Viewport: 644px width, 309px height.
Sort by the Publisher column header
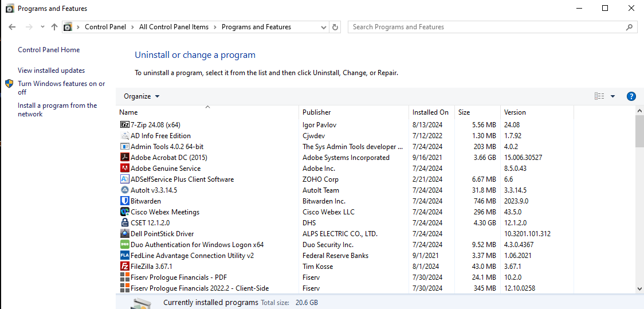pyautogui.click(x=354, y=112)
